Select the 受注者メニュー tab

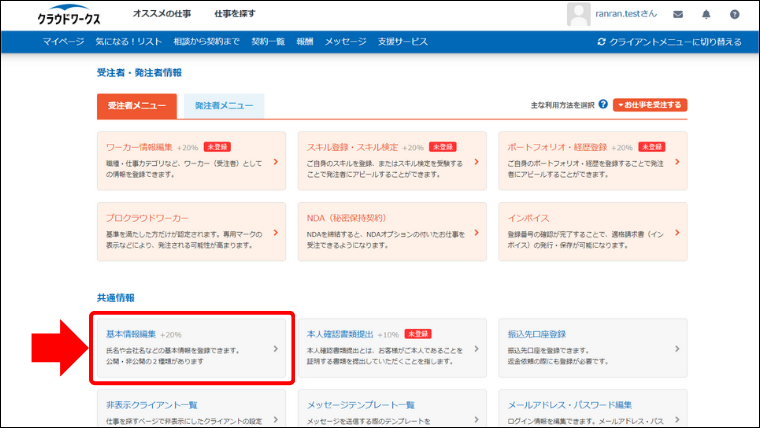pyautogui.click(x=137, y=105)
